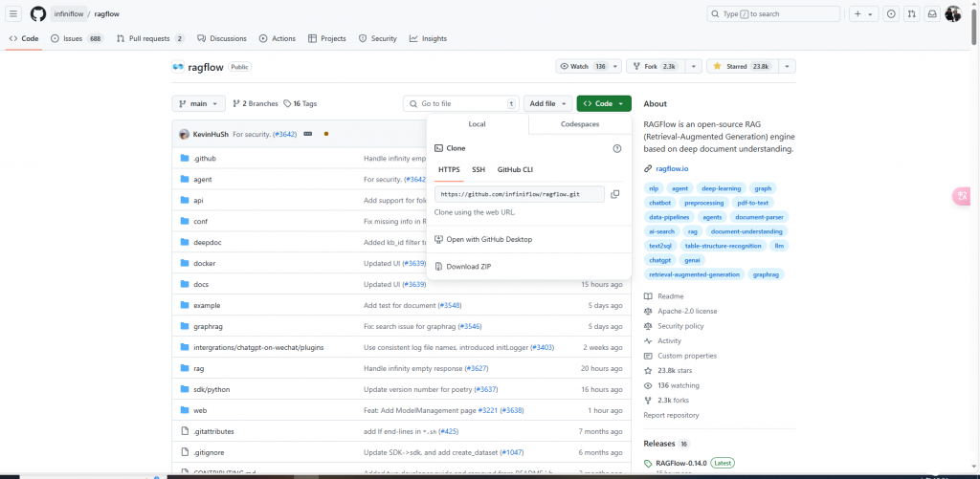The width and height of the screenshot is (980, 479).
Task: Click the ragflow repository logo
Action: click(178, 67)
